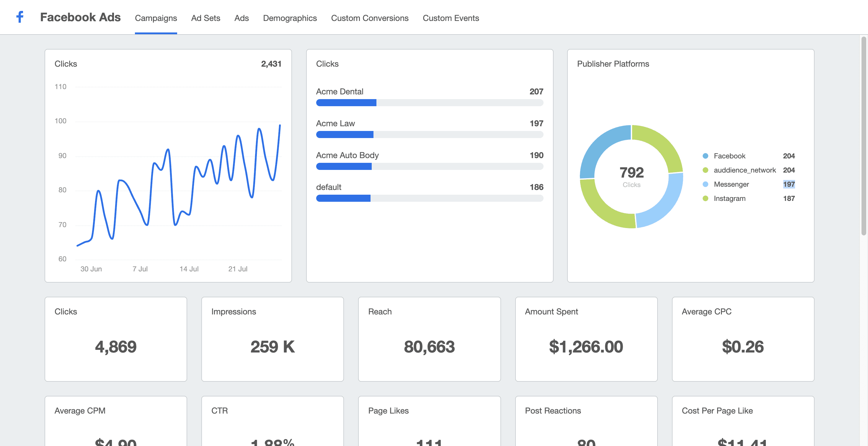Click the Instagram legend dot

705,198
